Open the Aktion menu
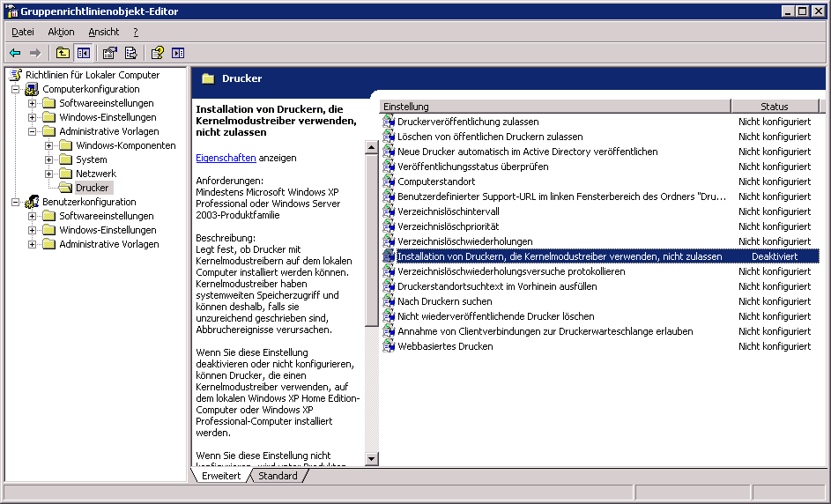 tap(61, 32)
